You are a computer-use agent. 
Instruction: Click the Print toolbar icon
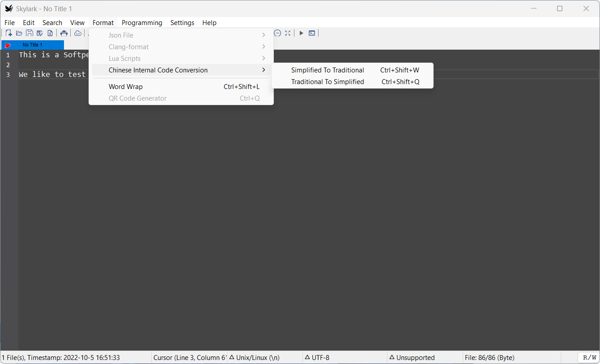point(64,33)
